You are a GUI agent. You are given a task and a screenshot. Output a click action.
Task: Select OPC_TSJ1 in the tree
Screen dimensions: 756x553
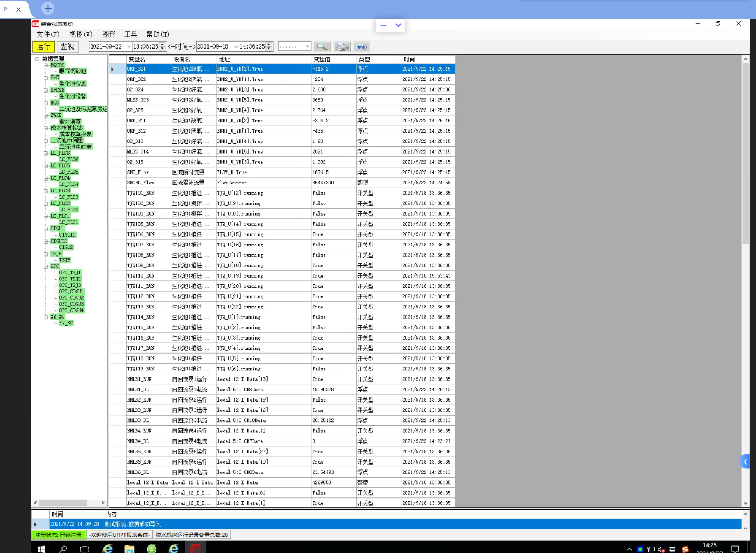point(70,273)
